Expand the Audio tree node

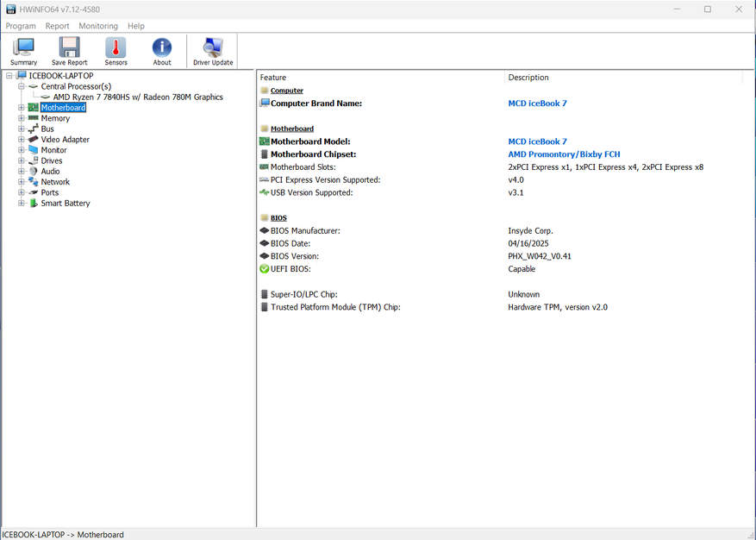(x=22, y=172)
